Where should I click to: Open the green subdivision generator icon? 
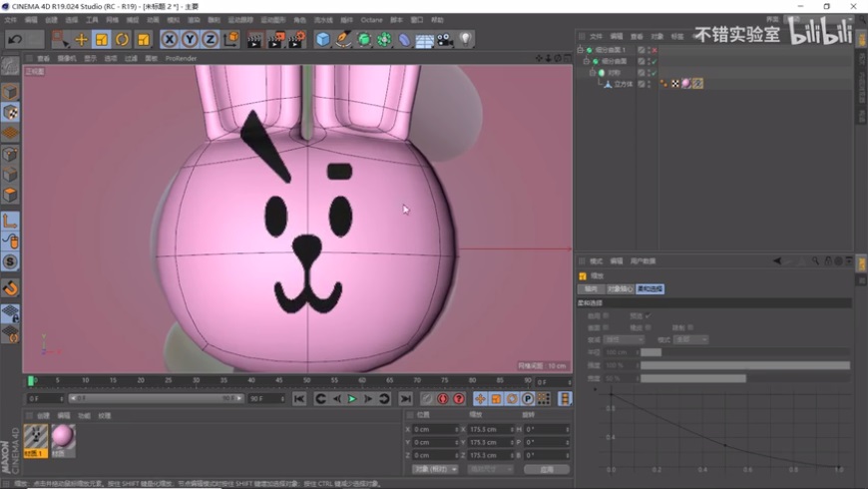tap(364, 39)
